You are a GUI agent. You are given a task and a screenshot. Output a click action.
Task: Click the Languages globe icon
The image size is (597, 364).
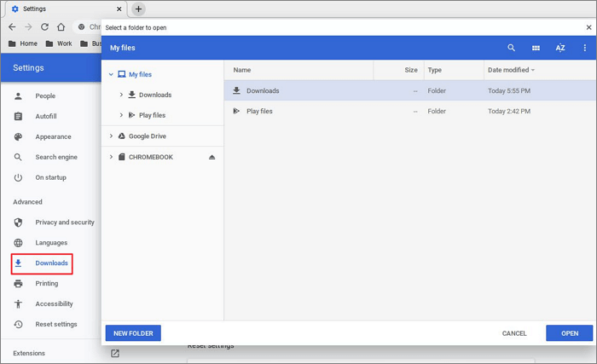coord(18,243)
